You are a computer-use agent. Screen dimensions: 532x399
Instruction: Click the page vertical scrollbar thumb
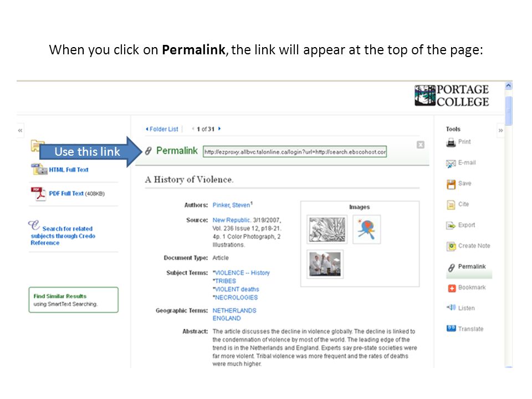click(508, 111)
